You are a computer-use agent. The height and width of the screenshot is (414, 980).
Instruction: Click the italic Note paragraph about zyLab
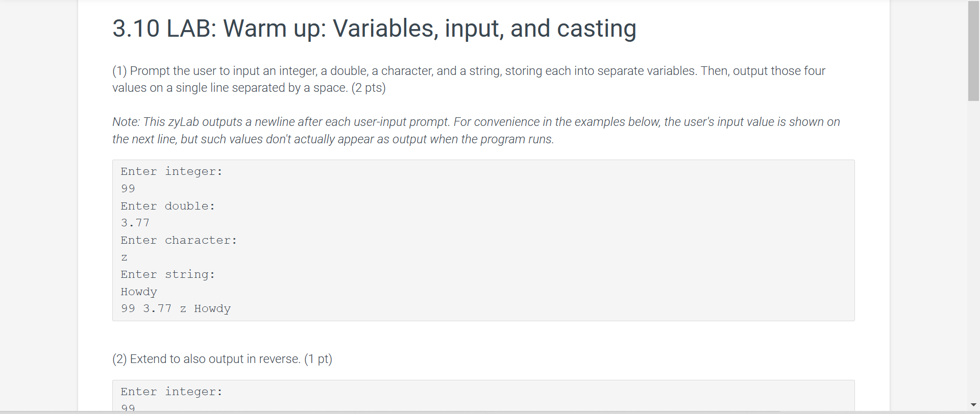pyautogui.click(x=476, y=131)
